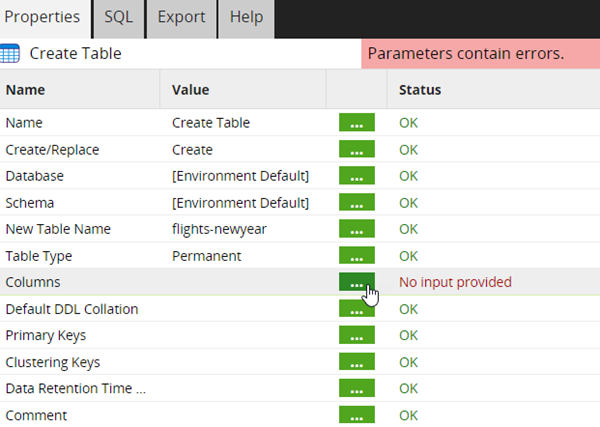Open the Columns editor ellipsis button
The image size is (600, 427).
(x=357, y=282)
